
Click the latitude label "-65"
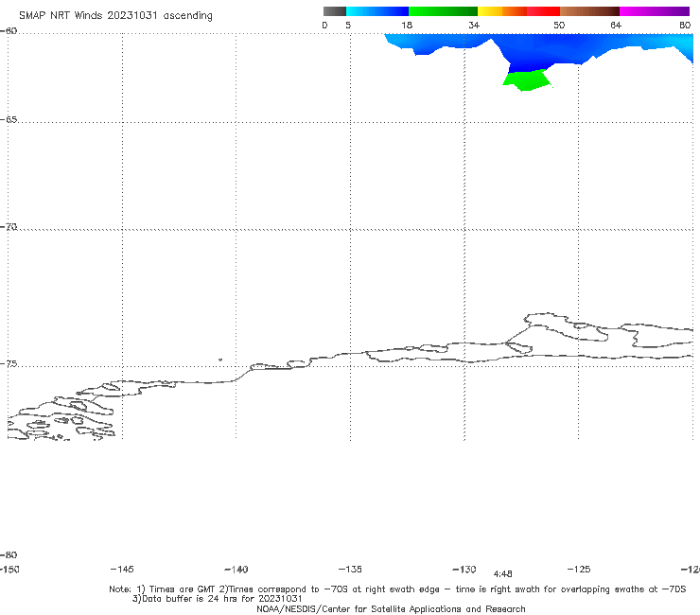[x=9, y=120]
